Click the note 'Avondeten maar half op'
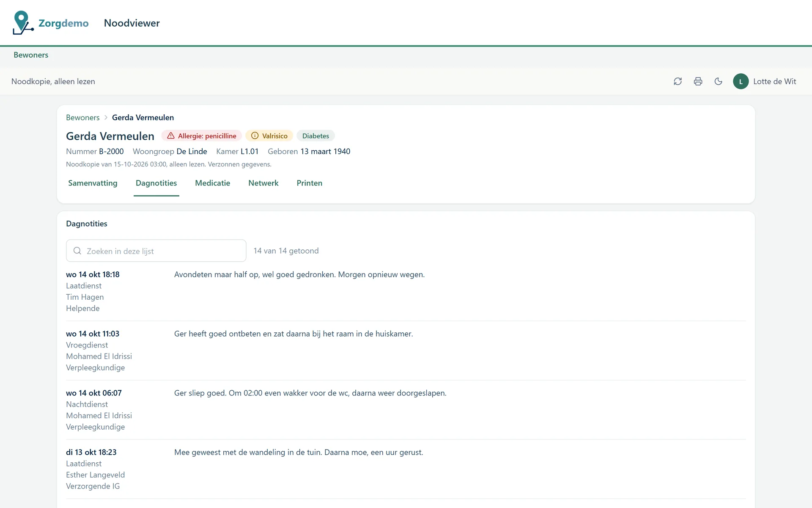 click(x=299, y=274)
